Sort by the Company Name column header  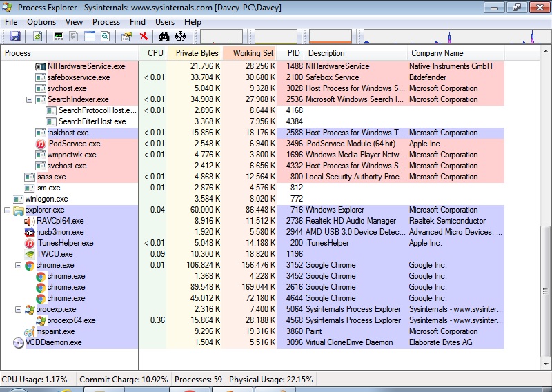pos(456,53)
